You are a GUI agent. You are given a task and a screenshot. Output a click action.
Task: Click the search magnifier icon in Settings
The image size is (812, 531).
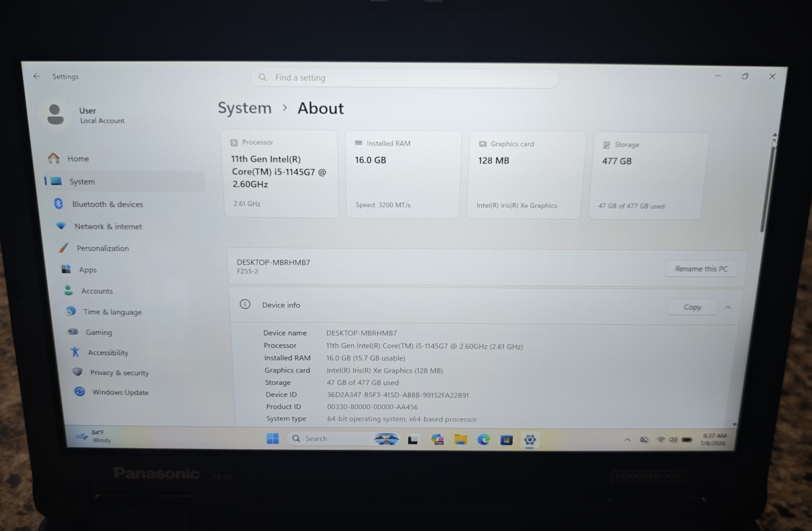[x=262, y=77]
